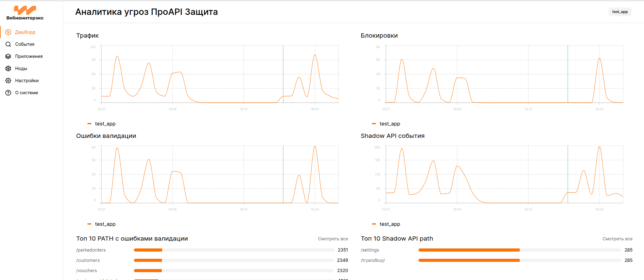
Task: Click the /customers path entry
Action: point(88,260)
